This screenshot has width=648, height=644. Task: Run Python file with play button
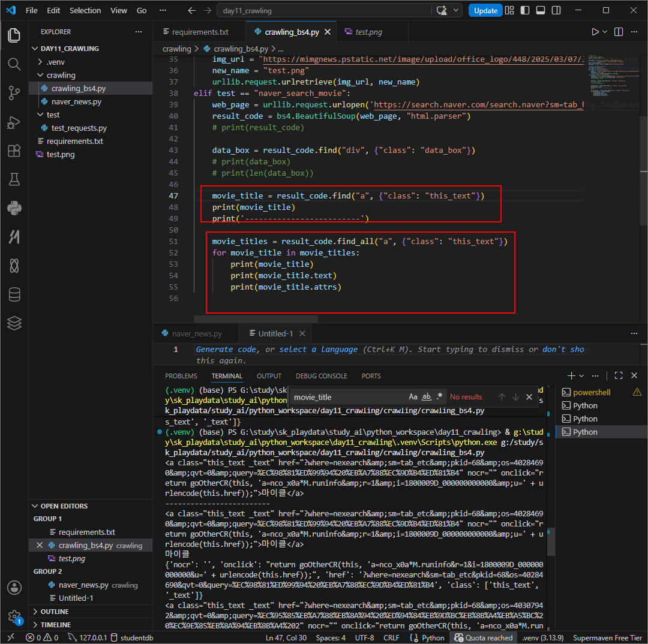(595, 32)
